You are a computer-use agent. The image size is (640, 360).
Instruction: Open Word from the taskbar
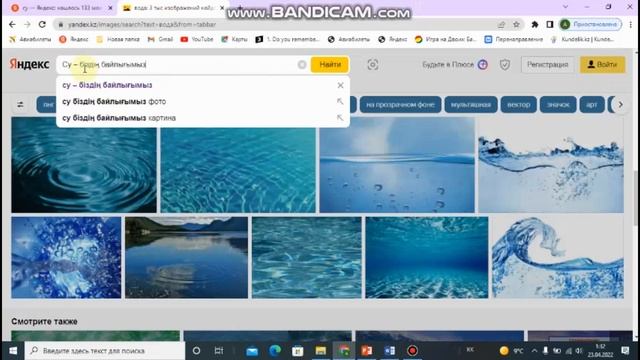389,351
